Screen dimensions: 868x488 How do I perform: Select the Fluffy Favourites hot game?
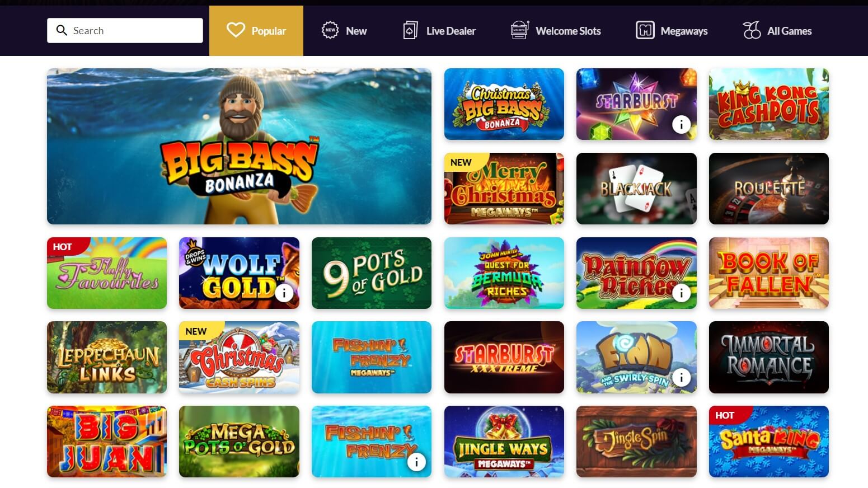point(107,273)
